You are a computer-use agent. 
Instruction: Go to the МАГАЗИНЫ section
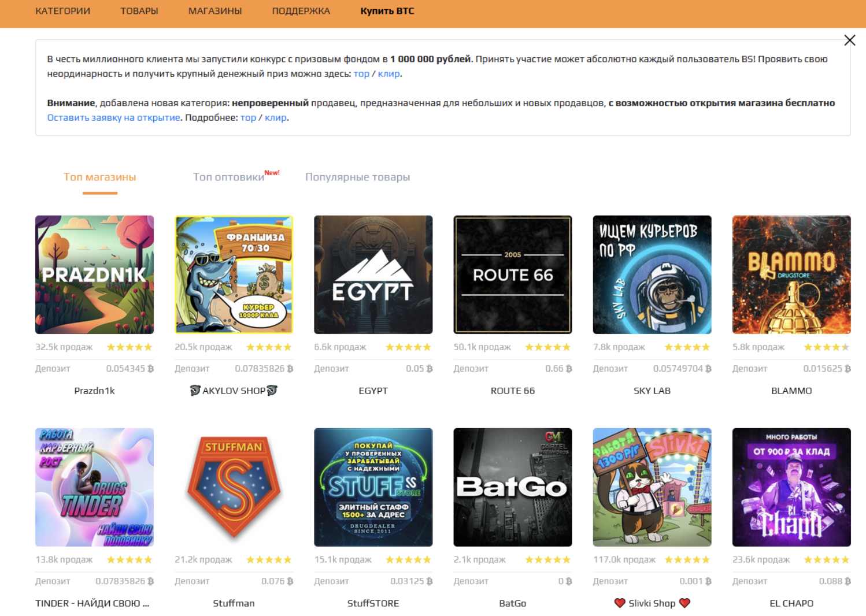215,11
